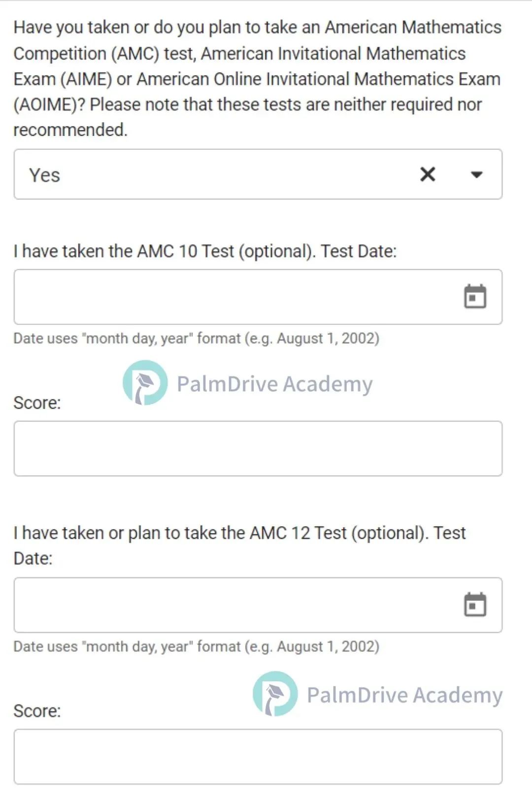Select the lower PalmDrive Academy watermark text
This screenshot has height=811, width=532.
[x=405, y=695]
